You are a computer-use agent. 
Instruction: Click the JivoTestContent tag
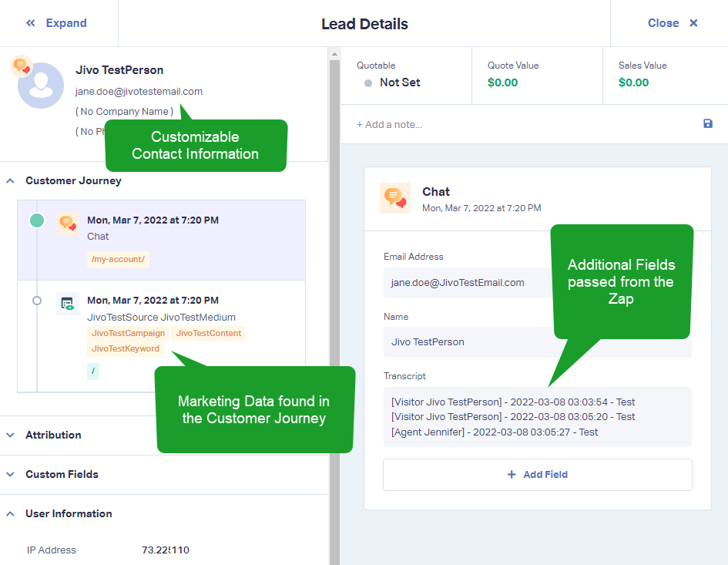click(209, 333)
